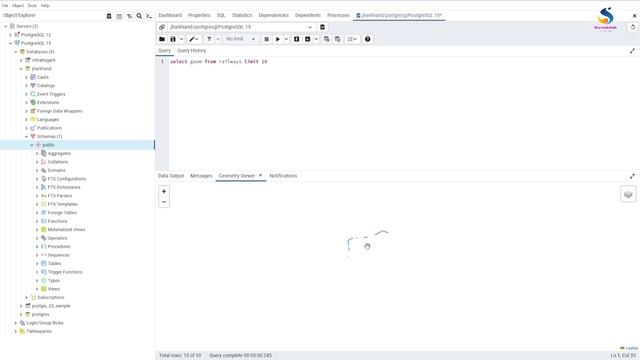Click the connection status link icon
640x360 pixels.
pyautogui.click(x=162, y=27)
